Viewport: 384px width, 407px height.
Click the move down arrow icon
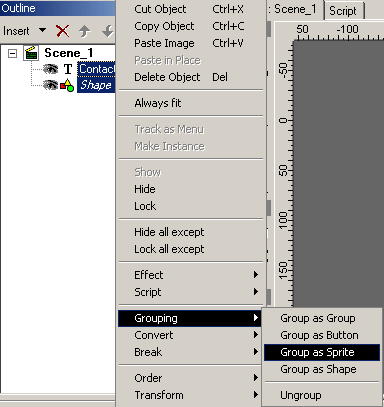pyautogui.click(x=108, y=31)
